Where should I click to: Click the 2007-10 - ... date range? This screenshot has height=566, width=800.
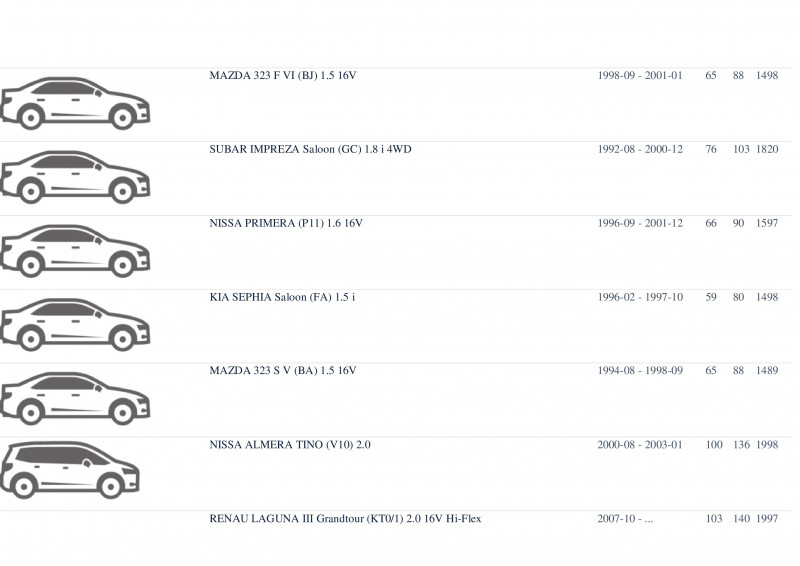coord(625,519)
